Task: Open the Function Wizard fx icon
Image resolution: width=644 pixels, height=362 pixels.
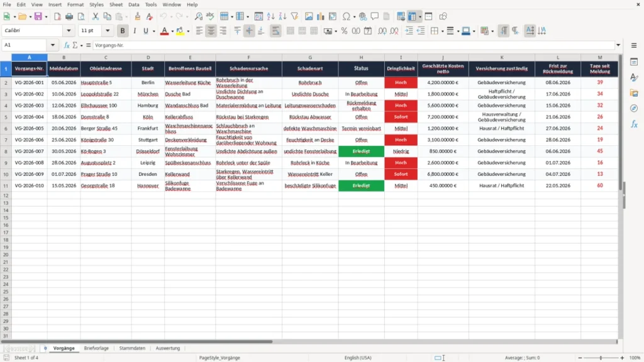Action: 67,45
